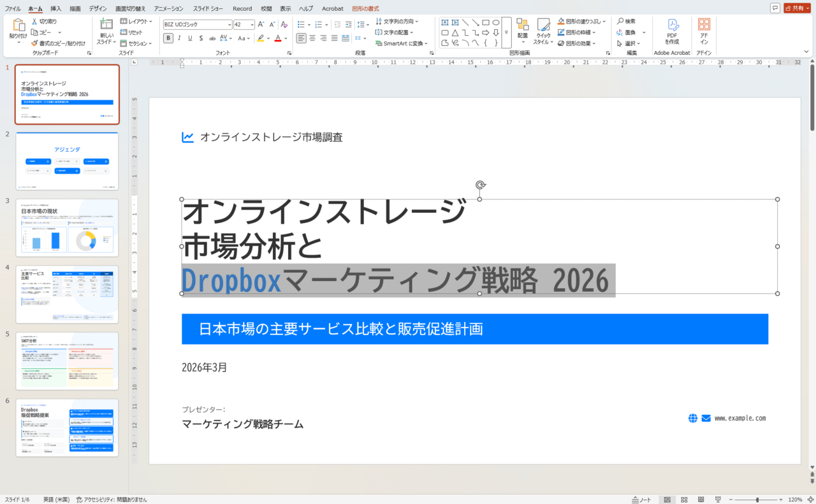Select the slide 3 thumbnail 日本市場の現状

tap(67, 227)
